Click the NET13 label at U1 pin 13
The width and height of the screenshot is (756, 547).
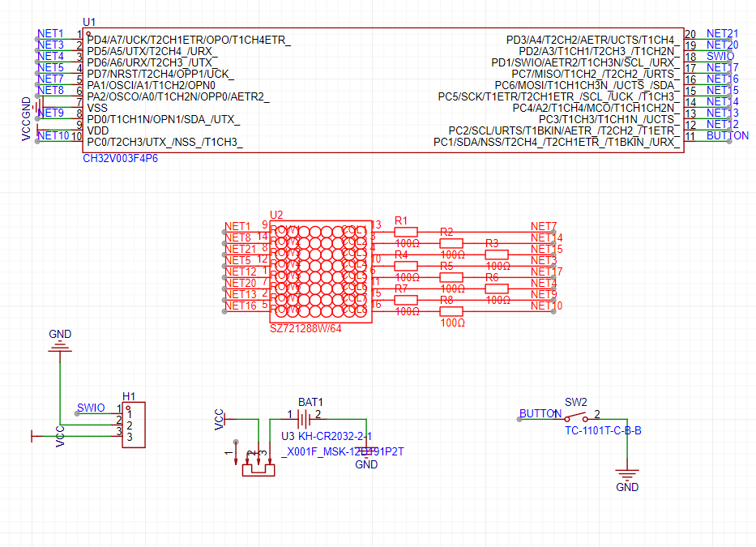pos(722,113)
